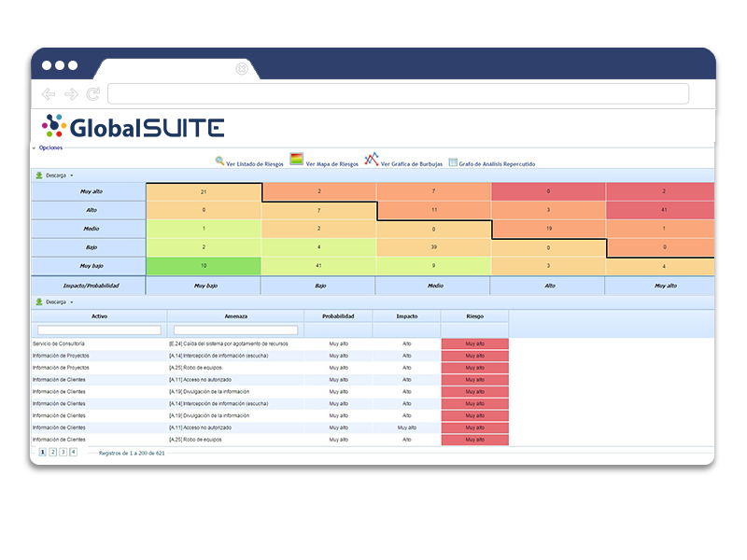Image resolution: width=747 pixels, height=560 pixels.
Task: Click the green download icon above the risk matrix
Action: tap(36, 175)
